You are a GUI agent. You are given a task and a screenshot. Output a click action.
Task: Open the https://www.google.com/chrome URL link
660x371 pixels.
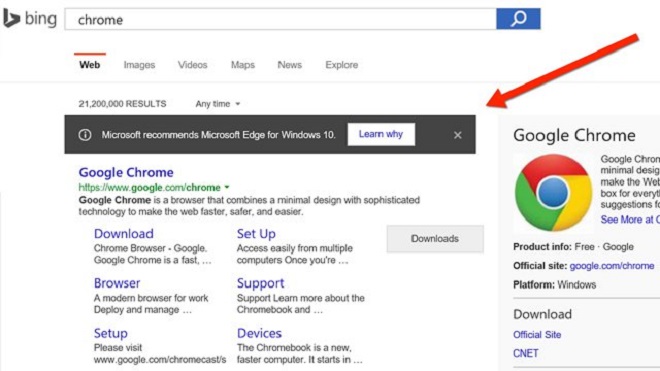coord(149,187)
